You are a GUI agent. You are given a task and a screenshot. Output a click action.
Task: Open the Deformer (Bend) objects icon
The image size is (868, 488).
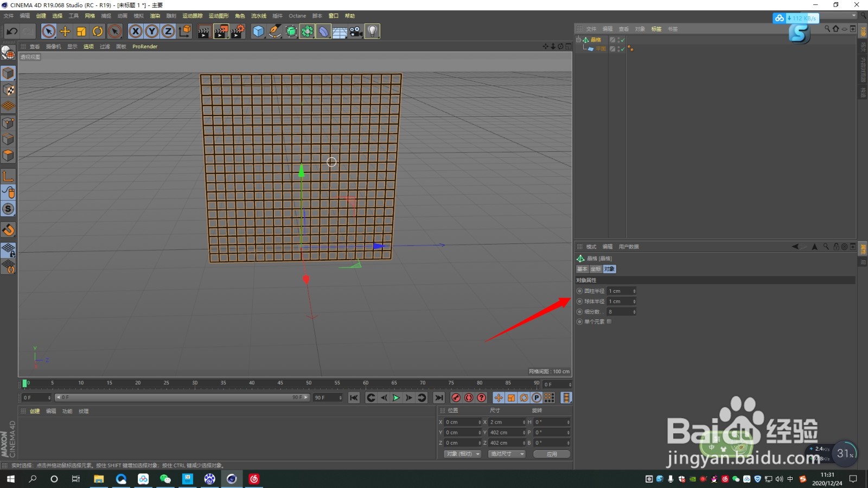[x=323, y=31]
